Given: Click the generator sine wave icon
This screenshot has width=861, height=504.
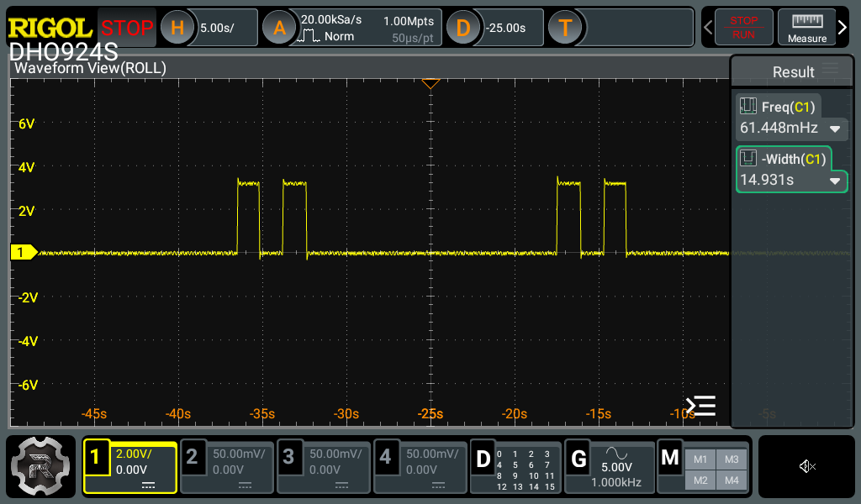Looking at the screenshot, I should 616,453.
